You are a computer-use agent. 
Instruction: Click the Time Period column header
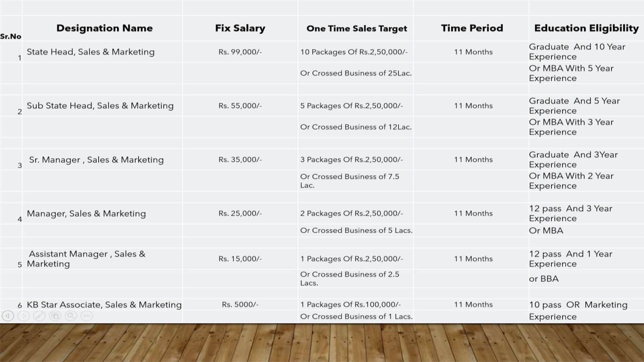pyautogui.click(x=472, y=28)
